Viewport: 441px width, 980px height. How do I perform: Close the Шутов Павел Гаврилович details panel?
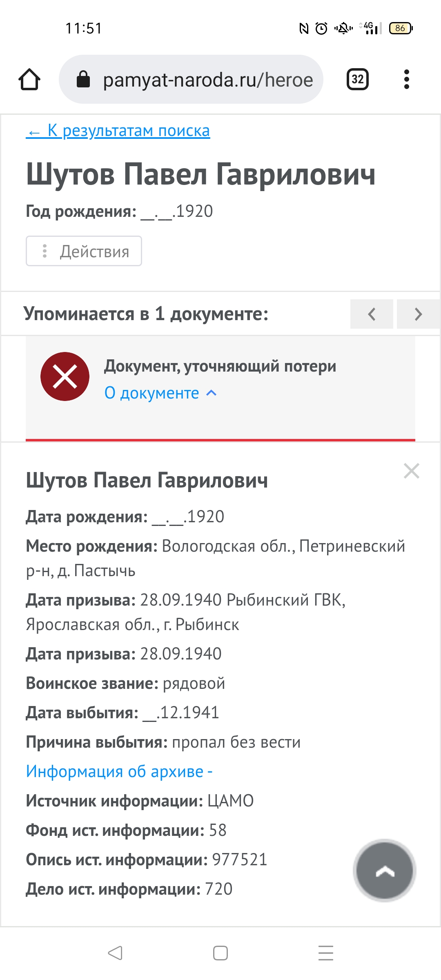[x=411, y=471]
